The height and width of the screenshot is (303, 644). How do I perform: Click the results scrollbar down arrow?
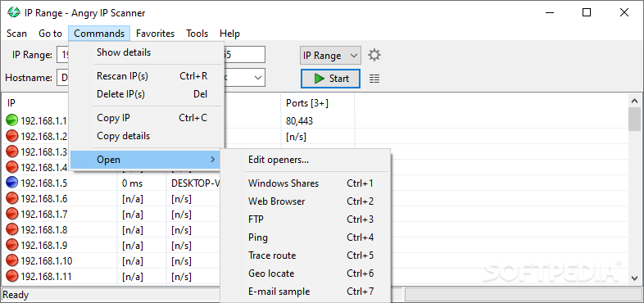click(x=634, y=278)
